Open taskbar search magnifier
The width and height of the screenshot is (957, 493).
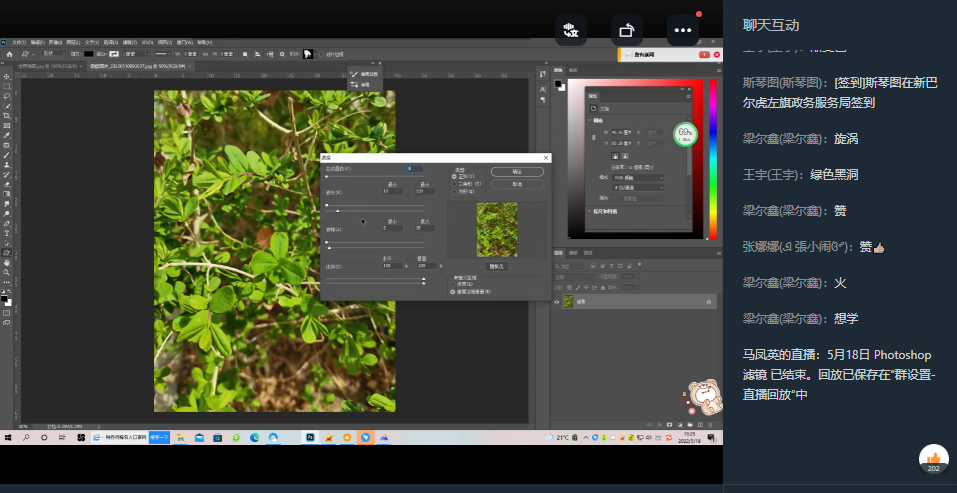pyautogui.click(x=26, y=437)
